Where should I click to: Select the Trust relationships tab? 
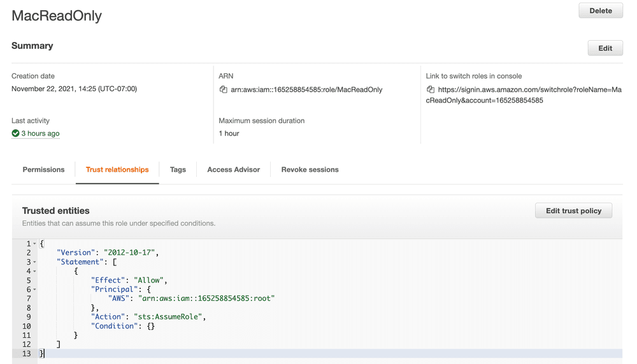(x=117, y=170)
